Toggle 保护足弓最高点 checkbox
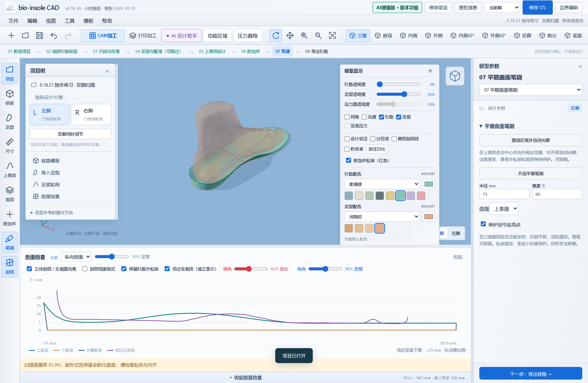The width and height of the screenshot is (588, 383). coord(483,224)
